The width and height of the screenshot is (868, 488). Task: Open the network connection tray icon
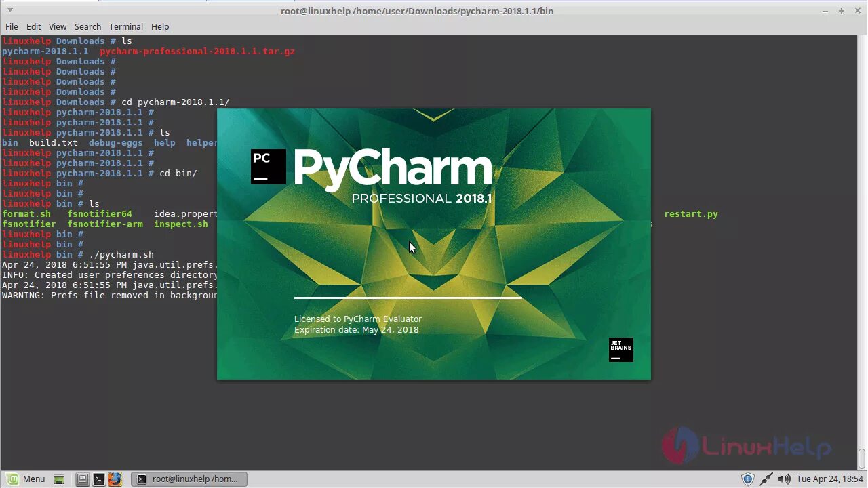click(x=766, y=479)
